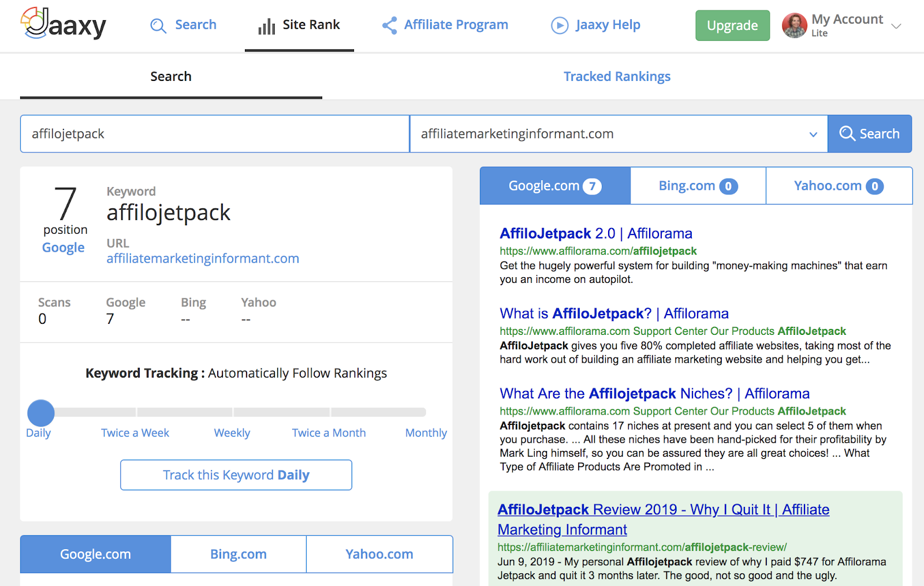Open the Search page in top navigation

point(183,25)
